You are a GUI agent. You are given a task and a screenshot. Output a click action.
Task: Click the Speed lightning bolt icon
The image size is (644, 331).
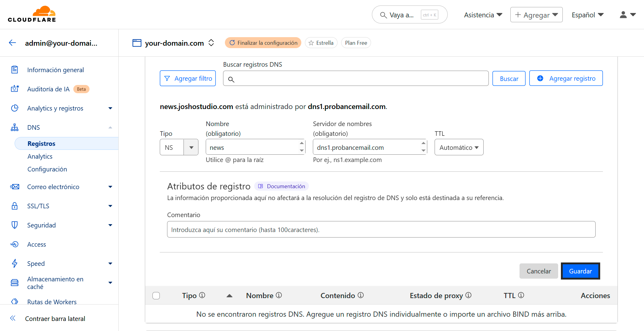[15, 263]
